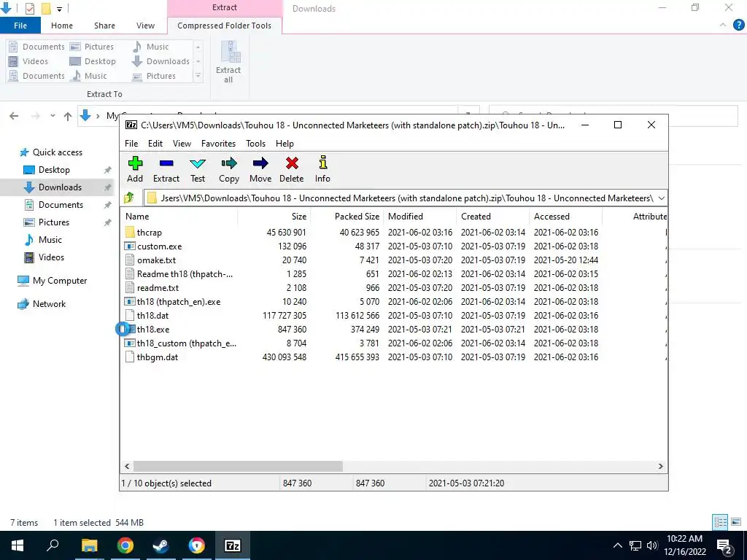This screenshot has width=747, height=560.
Task: Collapse the Explorer ribbon chevron
Action: [x=723, y=26]
